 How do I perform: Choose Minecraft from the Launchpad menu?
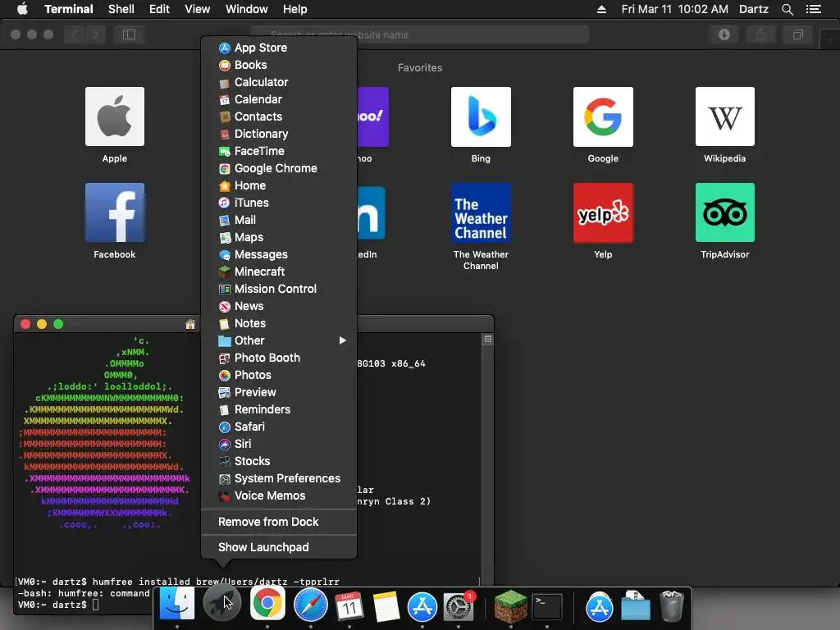(279, 272)
